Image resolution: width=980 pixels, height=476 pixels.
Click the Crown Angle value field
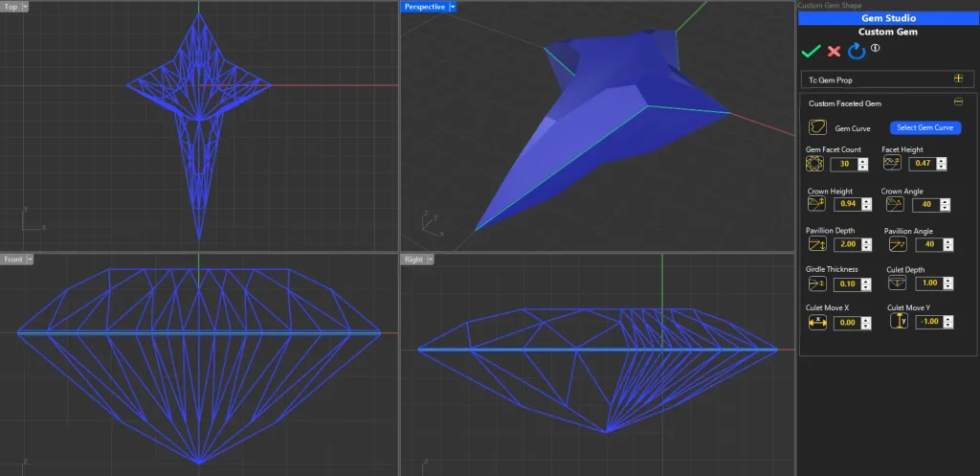[x=926, y=205]
